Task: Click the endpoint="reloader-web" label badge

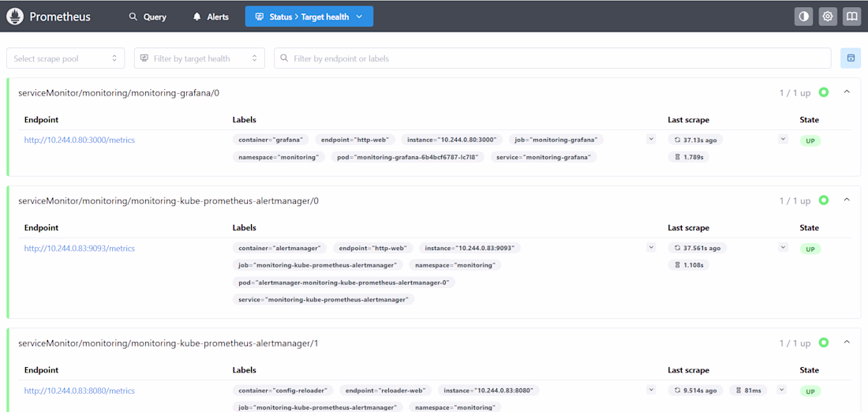Action: pyautogui.click(x=386, y=391)
